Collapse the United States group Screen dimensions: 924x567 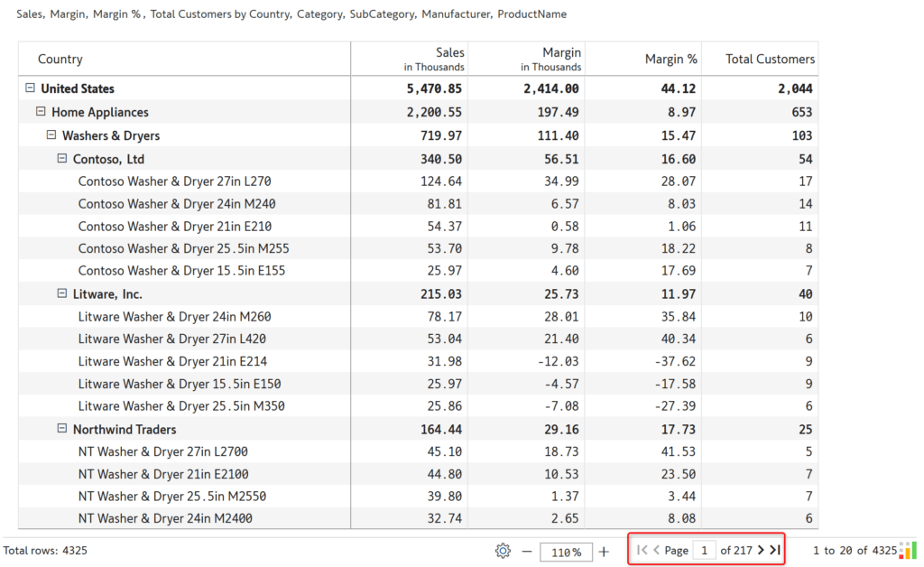click(x=28, y=88)
